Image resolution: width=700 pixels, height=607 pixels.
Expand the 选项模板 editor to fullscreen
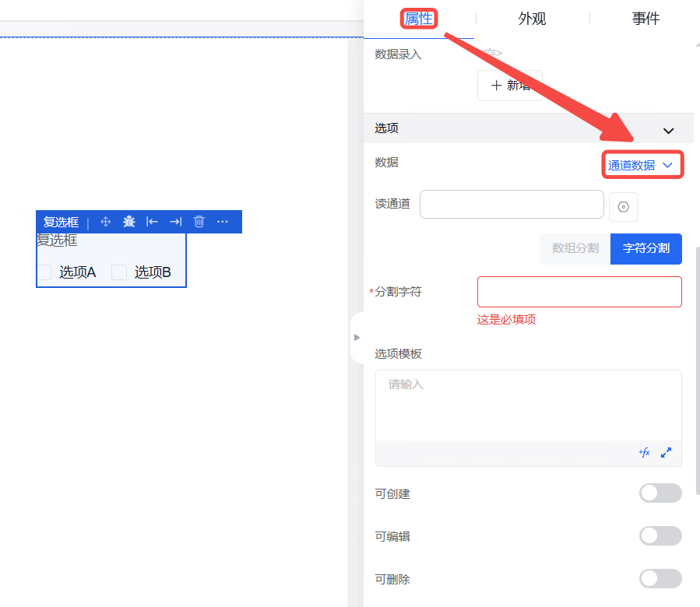click(667, 452)
